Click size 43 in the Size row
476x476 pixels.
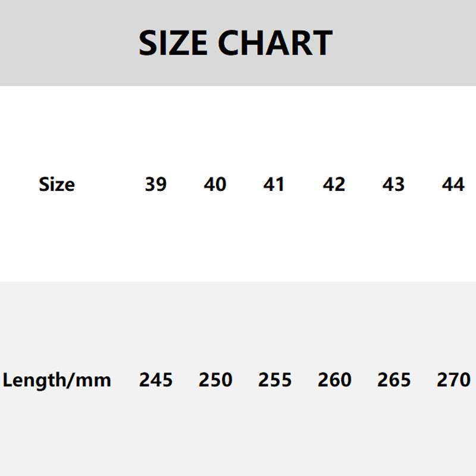(393, 184)
